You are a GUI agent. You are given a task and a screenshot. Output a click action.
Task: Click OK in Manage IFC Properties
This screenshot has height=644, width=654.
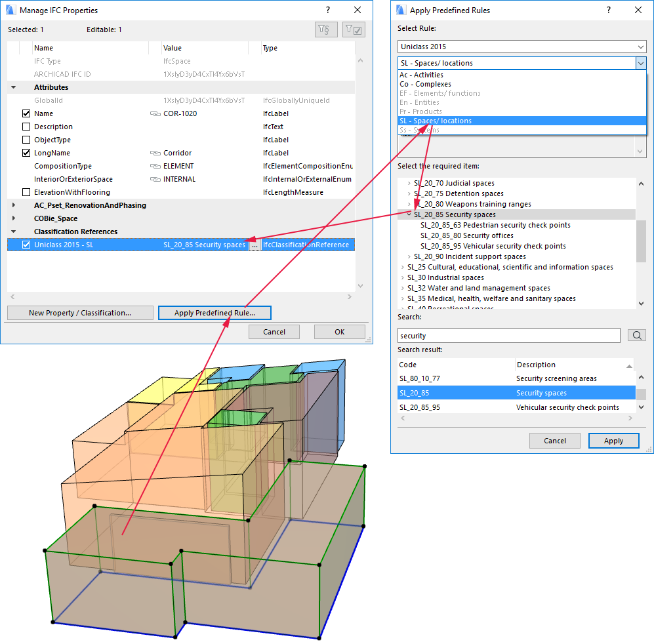(340, 332)
